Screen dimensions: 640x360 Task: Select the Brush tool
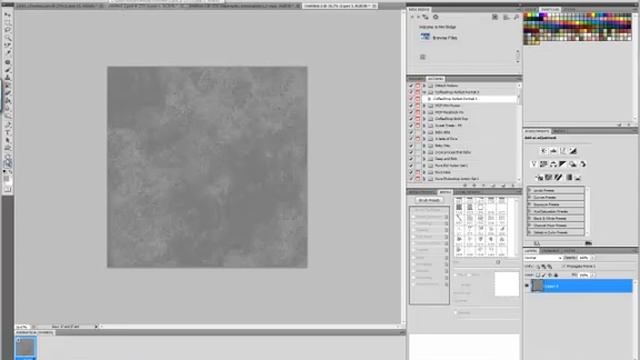click(8, 70)
